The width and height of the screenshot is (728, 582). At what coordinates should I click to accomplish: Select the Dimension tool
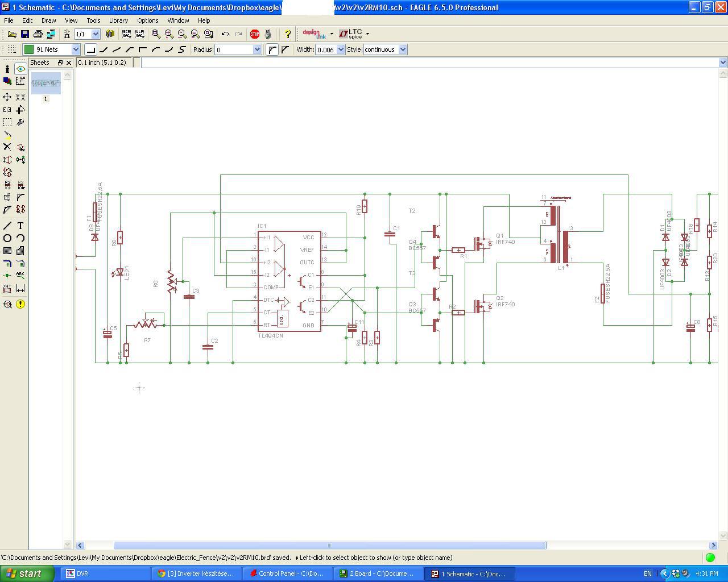point(20,288)
